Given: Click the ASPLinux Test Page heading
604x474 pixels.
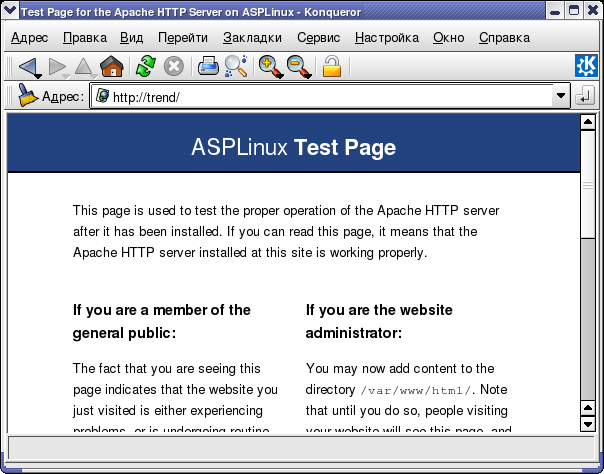Looking at the screenshot, I should coord(294,147).
